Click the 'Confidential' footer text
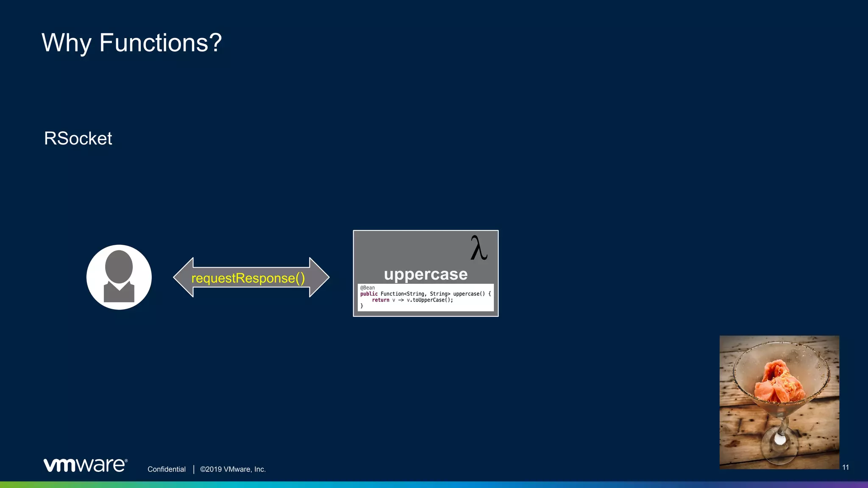The height and width of the screenshot is (488, 868). tap(167, 469)
